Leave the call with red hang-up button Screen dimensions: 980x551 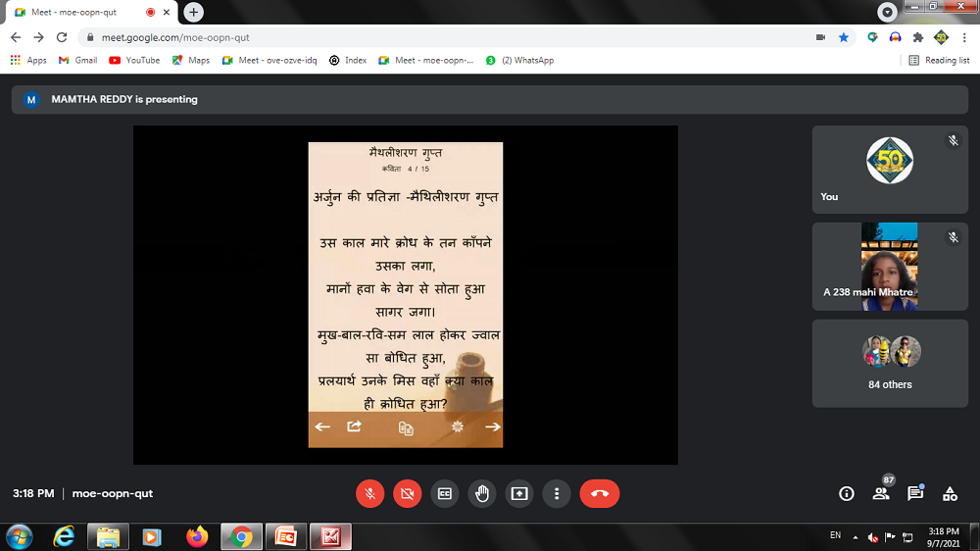(600, 494)
